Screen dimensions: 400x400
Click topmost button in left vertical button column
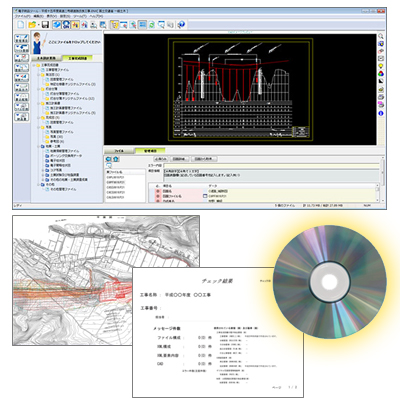[22, 38]
